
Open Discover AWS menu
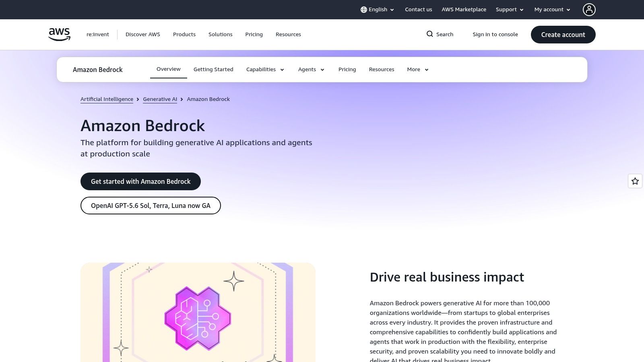[x=143, y=35]
